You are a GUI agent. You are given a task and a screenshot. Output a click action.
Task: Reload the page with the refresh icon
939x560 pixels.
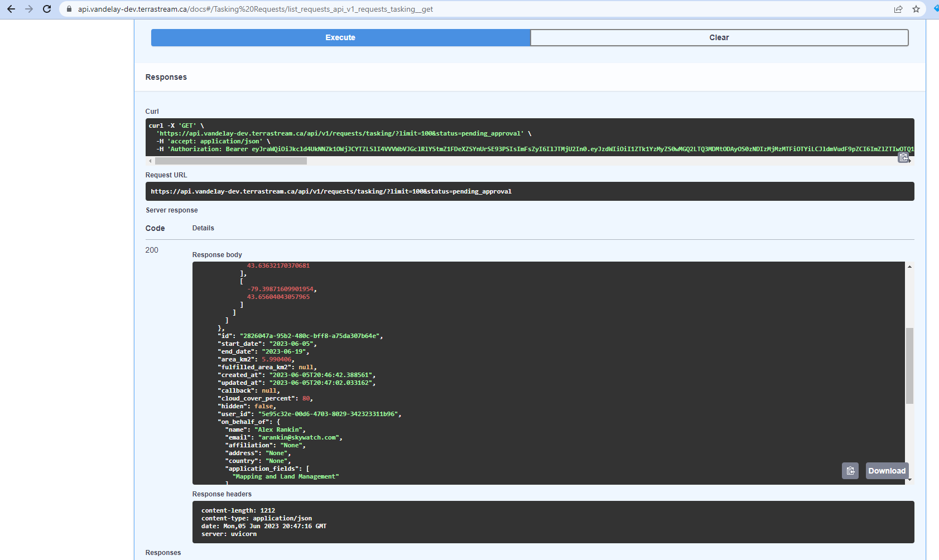pos(47,9)
